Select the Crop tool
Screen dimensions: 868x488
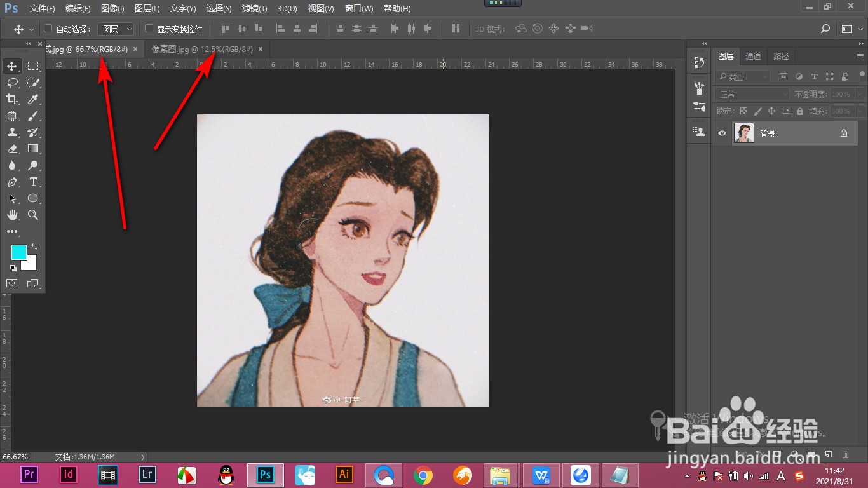[x=12, y=99]
